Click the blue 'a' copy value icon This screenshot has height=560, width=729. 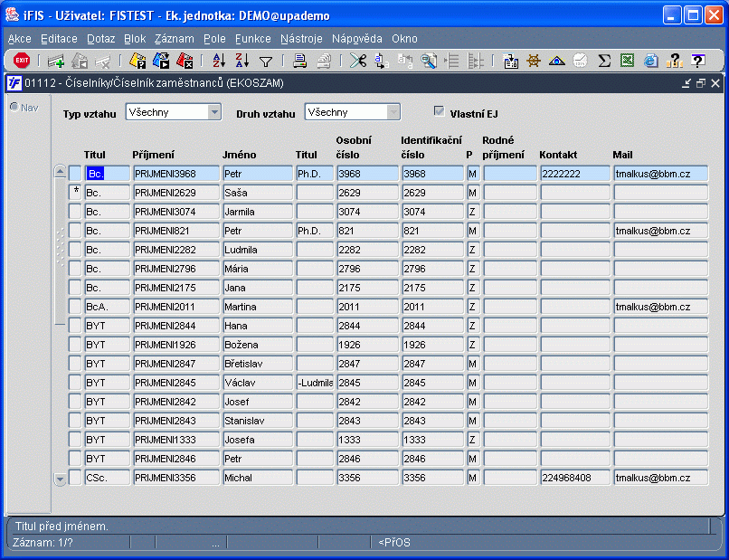[x=382, y=61]
